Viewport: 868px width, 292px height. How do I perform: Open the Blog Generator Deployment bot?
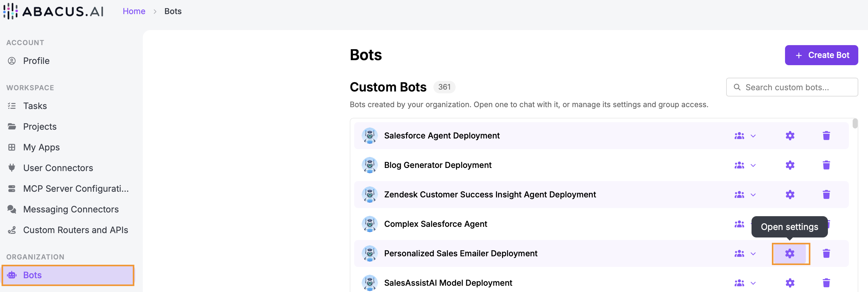438,165
